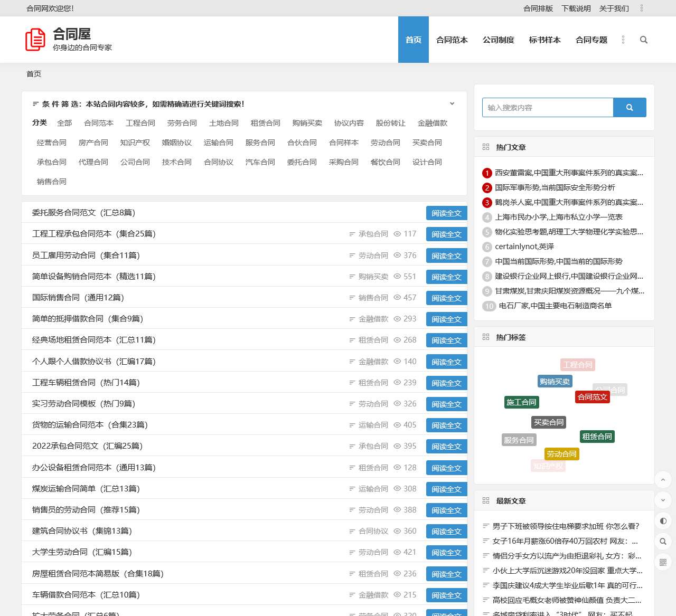Viewport: 676px width, 616px height.
Task: Focus the 输入搜索内容 search field
Action: click(547, 108)
